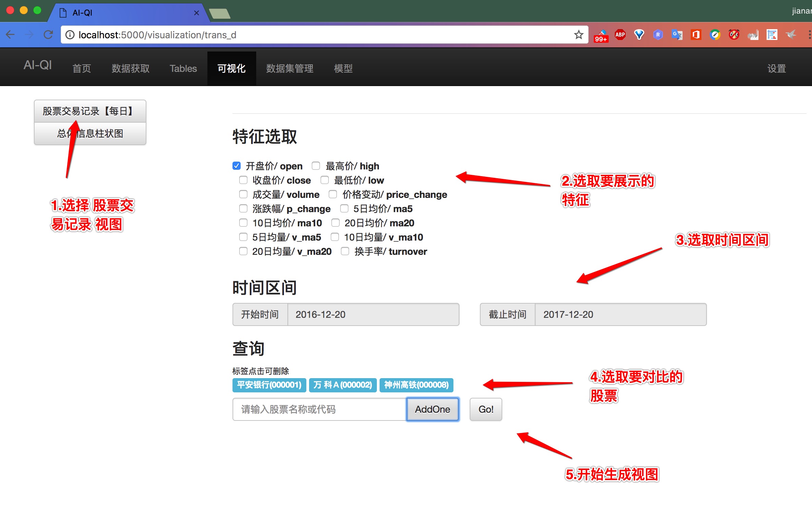Enable the 收盘价/close checkbox
Image resolution: width=812 pixels, height=513 pixels.
pyautogui.click(x=243, y=180)
